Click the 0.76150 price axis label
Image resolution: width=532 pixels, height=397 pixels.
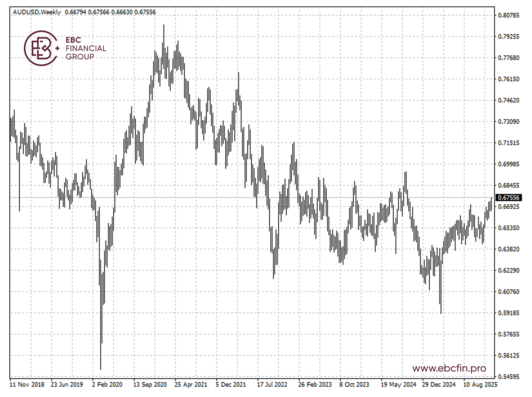[508, 79]
